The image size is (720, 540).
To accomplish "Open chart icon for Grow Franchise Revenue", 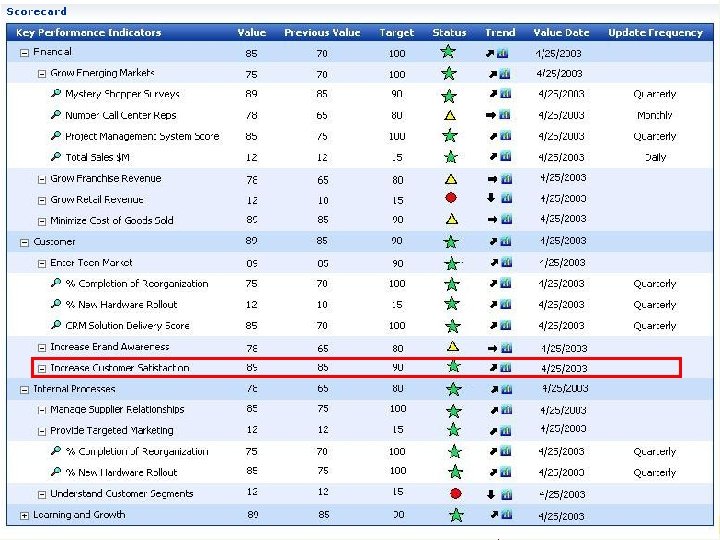I will click(x=506, y=179).
